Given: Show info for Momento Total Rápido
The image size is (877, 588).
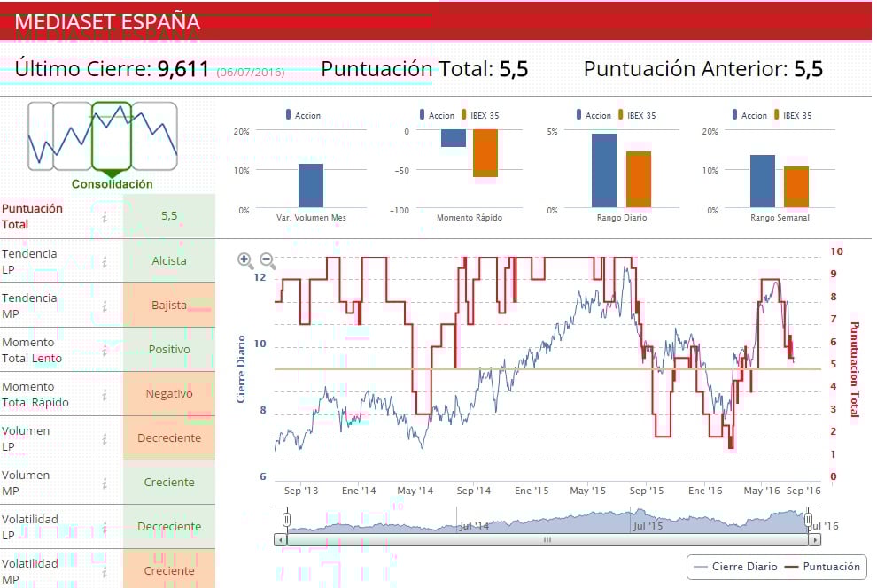Looking at the screenshot, I should 105,395.
